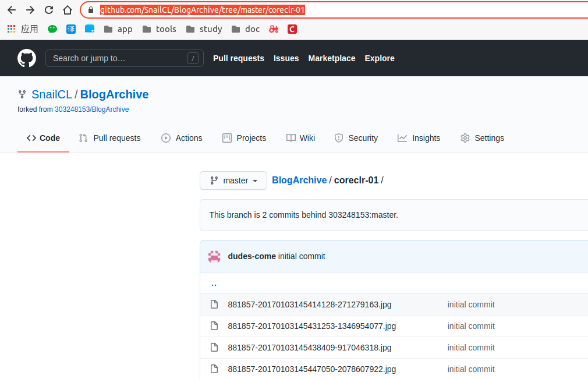Select the Insights tab
588x379 pixels.
pyautogui.click(x=419, y=138)
